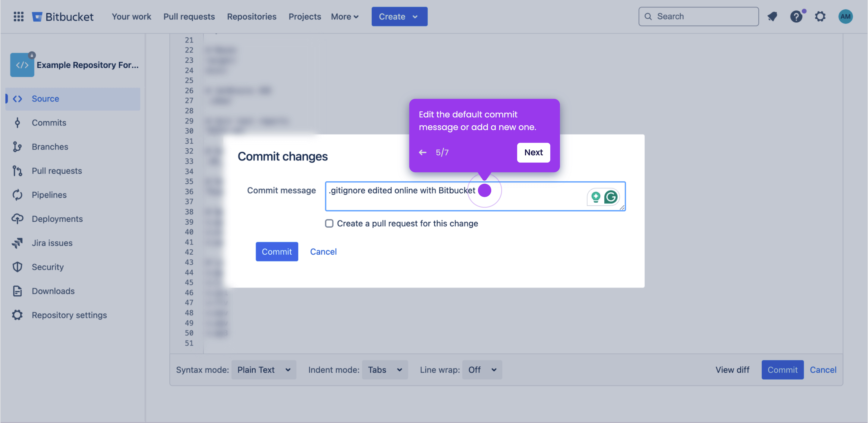This screenshot has height=423, width=868.
Task: Click the Pipelines sidebar icon
Action: [17, 195]
